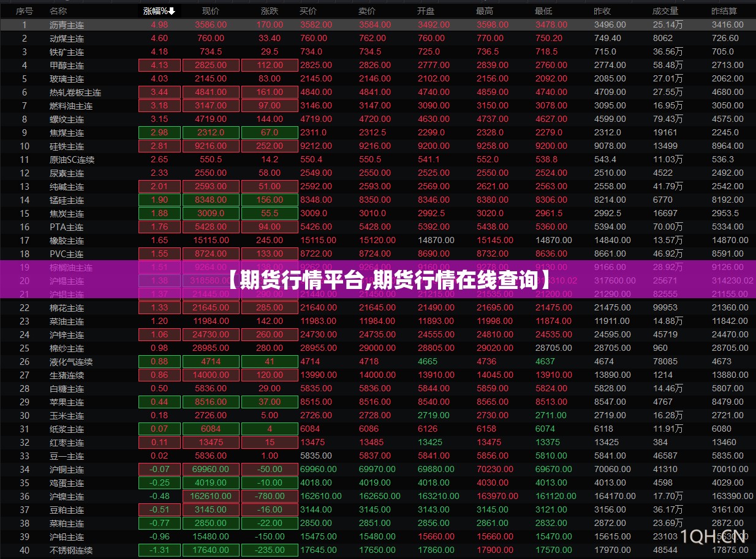Image resolution: width=756 pixels, height=559 pixels.
Task: Click the 4.13 change percent of 甲醇主连
Action: tap(159, 66)
